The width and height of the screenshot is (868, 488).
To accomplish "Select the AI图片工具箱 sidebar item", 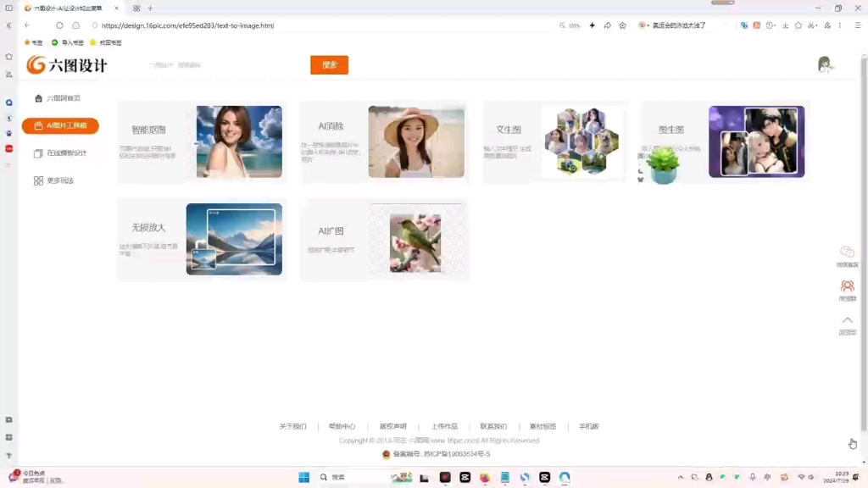I will (60, 125).
